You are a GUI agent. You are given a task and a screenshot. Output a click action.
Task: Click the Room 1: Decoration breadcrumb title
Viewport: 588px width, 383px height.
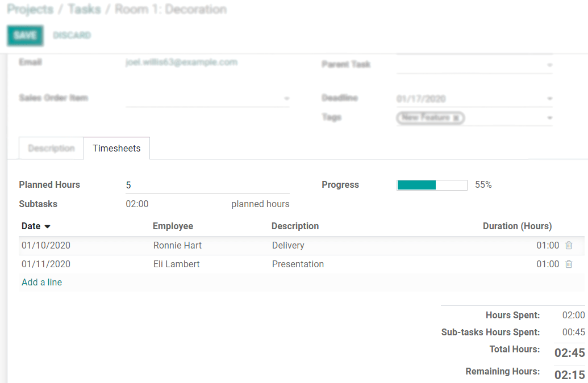point(170,9)
